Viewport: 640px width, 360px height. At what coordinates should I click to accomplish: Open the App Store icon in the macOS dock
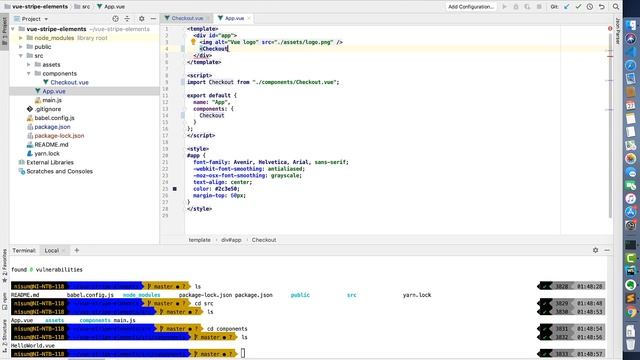point(631,212)
